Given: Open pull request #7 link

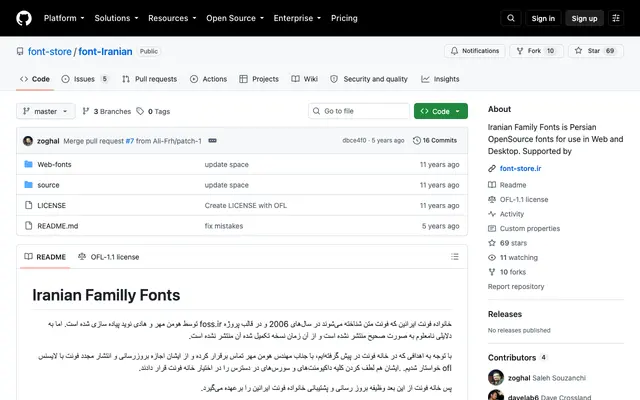Looking at the screenshot, I should pos(130,141).
